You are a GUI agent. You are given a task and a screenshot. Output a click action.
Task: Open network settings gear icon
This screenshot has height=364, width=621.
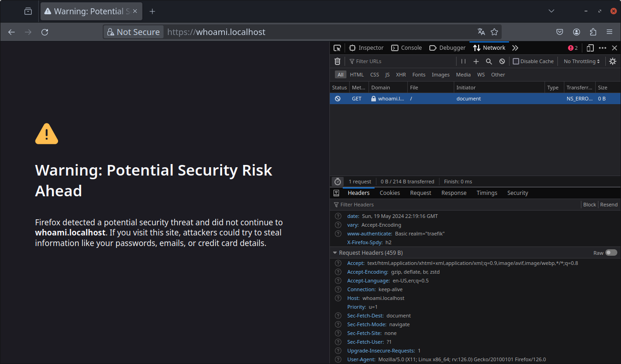point(613,61)
